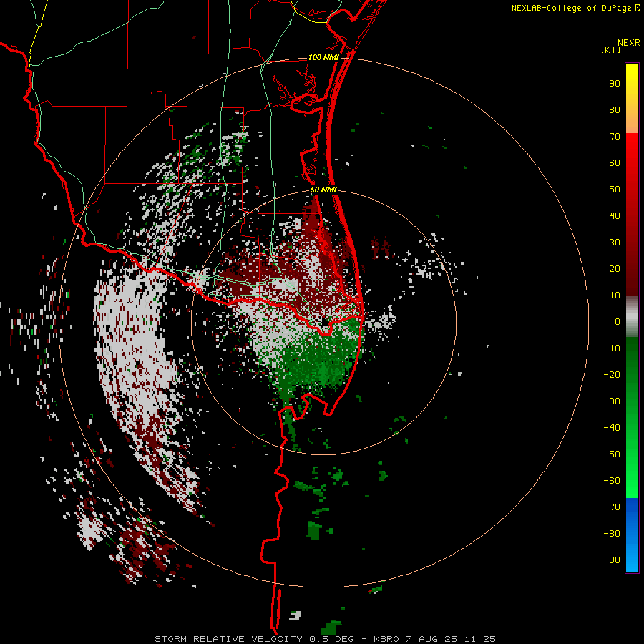644x644 pixels.
Task: Click the yellow segment of the color bar
Action: pos(632,99)
